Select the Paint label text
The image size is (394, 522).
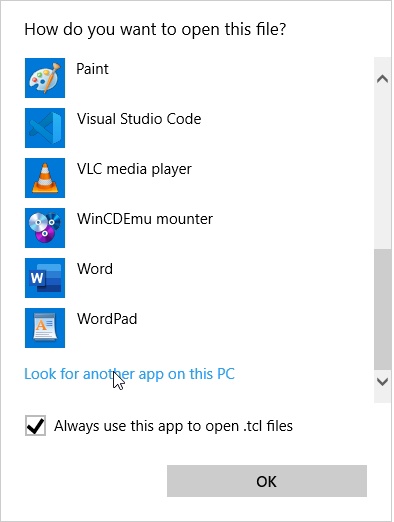(x=92, y=69)
